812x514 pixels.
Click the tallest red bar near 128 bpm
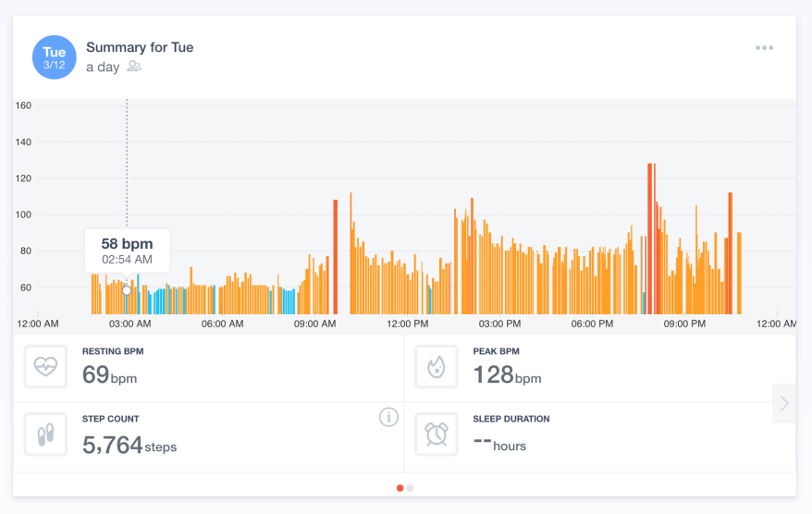[651, 239]
